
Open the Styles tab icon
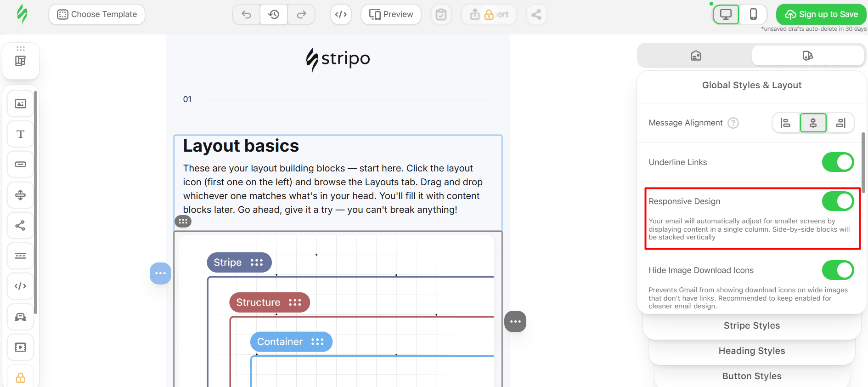807,56
